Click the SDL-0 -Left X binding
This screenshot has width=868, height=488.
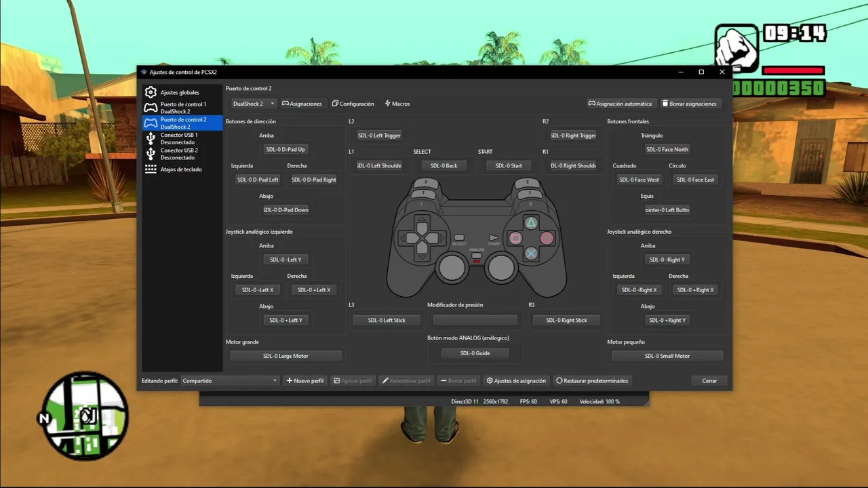click(258, 290)
